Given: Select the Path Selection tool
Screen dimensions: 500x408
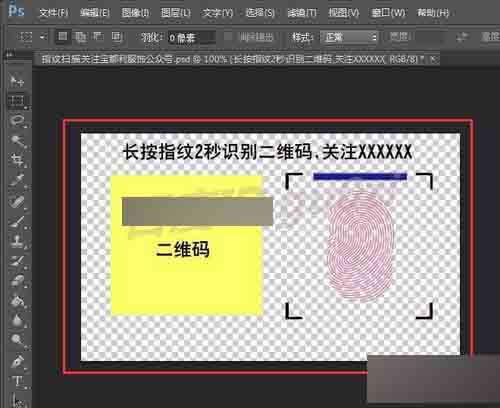Looking at the screenshot, I should [x=17, y=400].
